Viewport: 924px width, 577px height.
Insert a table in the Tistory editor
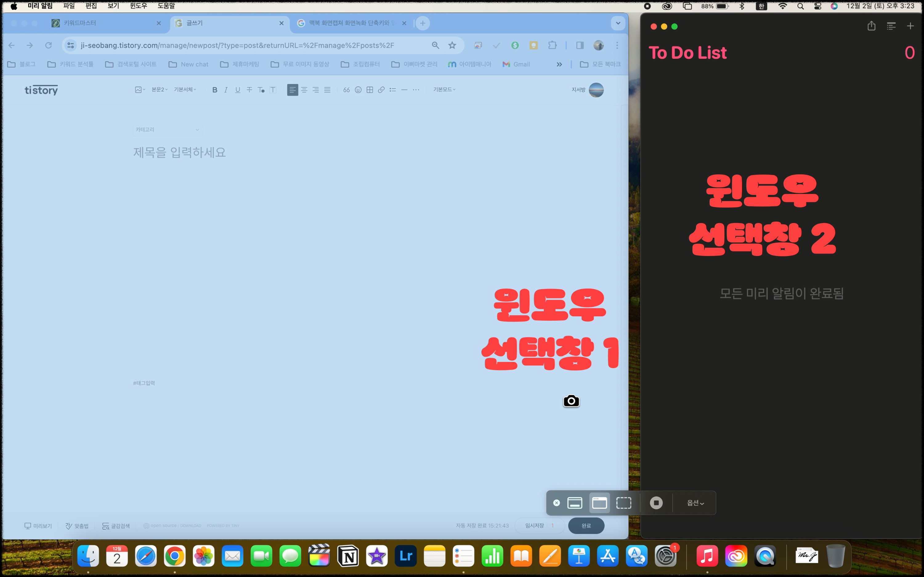tap(370, 90)
